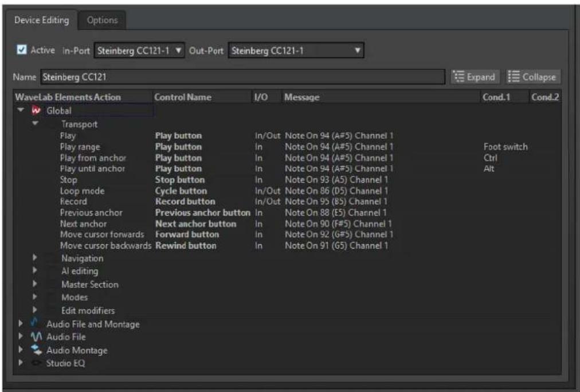
Task: Expand the Edit modifiers group
Action: pyautogui.click(x=35, y=310)
